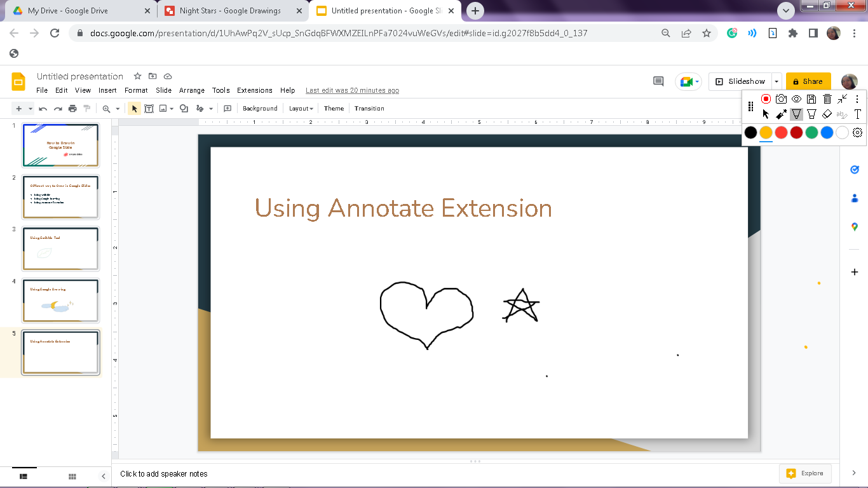Select slide 2 thumbnail in the filmstrip

pos(60,197)
